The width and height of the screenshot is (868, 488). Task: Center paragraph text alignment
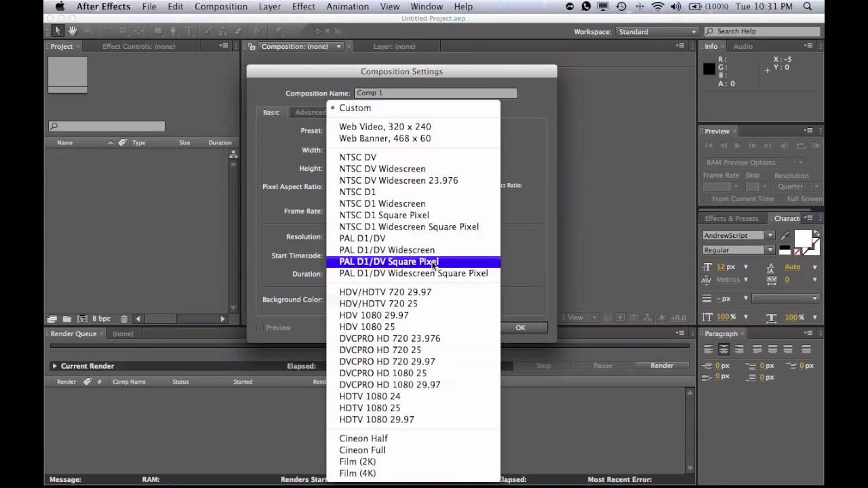[x=724, y=350]
